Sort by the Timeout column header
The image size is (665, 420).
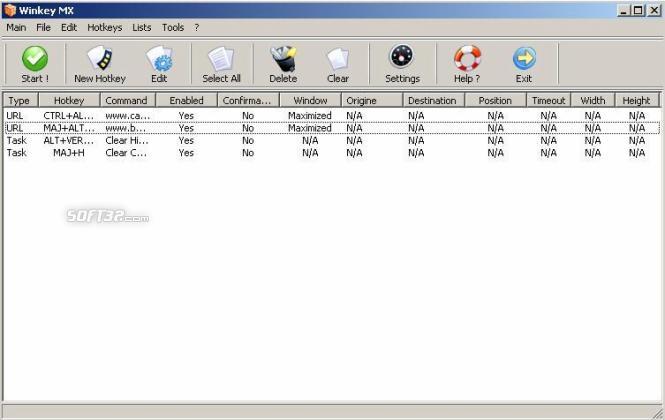tap(549, 101)
